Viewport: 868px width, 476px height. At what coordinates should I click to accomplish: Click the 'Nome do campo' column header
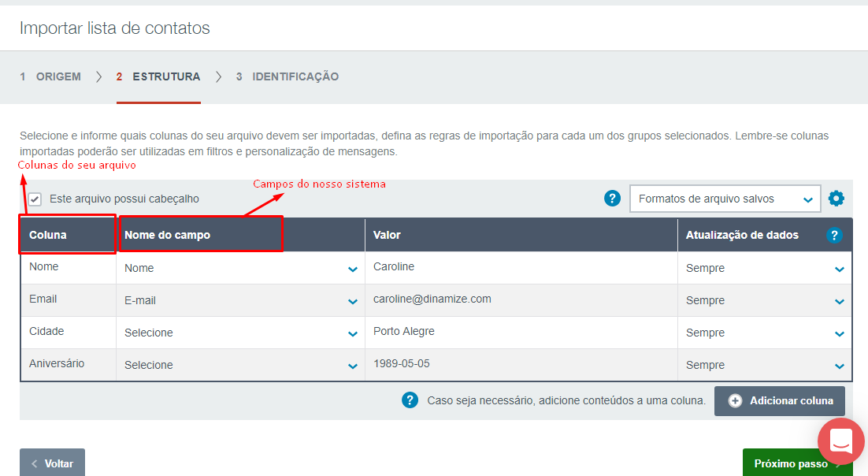pyautogui.click(x=240, y=235)
